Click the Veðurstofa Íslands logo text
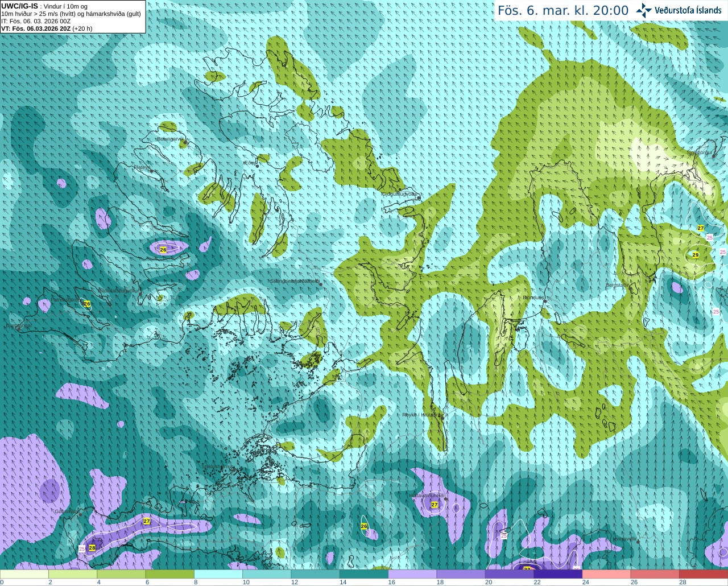This screenshot has width=728, height=586. click(688, 10)
